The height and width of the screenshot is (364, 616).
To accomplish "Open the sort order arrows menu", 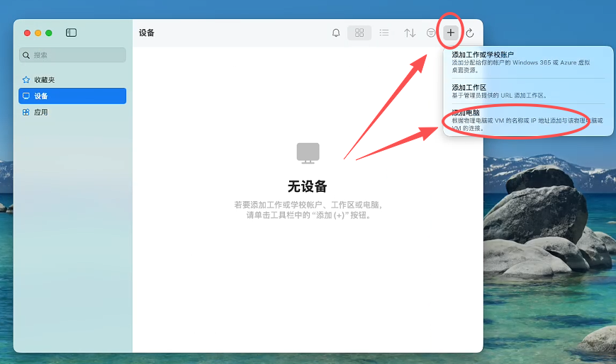I will click(x=410, y=33).
